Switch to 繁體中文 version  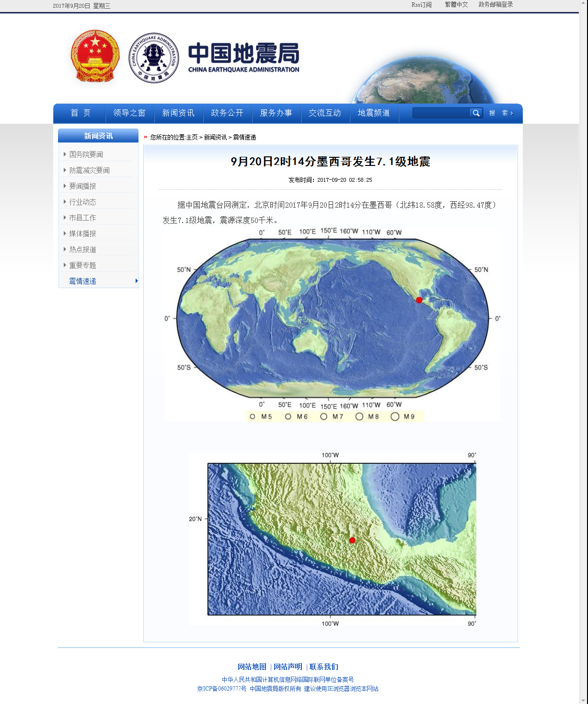coord(456,5)
